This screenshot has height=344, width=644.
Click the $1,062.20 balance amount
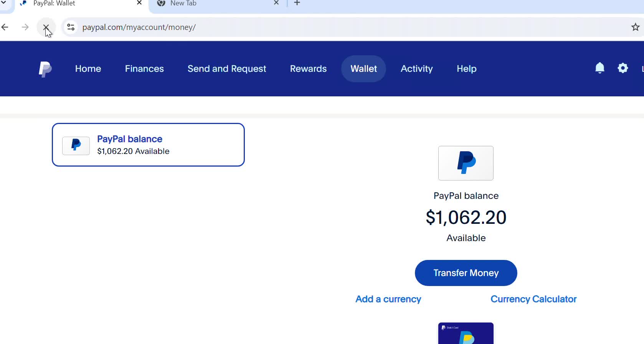[x=466, y=218]
